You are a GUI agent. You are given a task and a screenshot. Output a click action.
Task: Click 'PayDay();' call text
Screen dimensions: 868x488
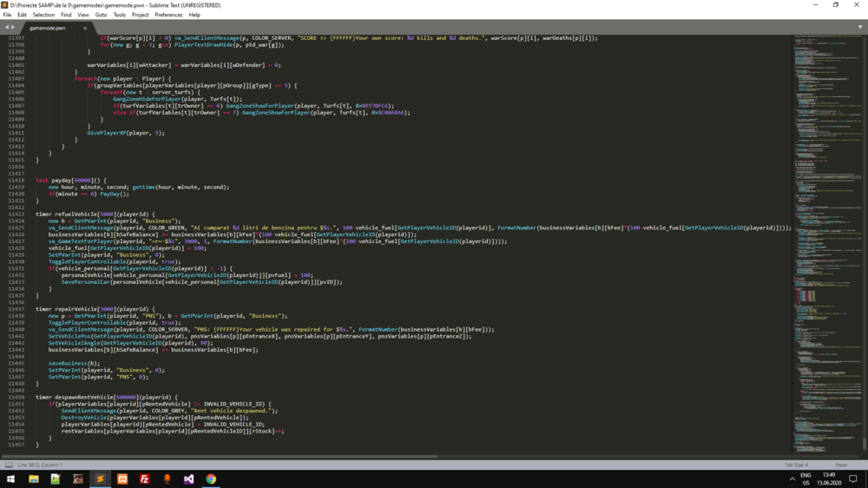[115, 194]
